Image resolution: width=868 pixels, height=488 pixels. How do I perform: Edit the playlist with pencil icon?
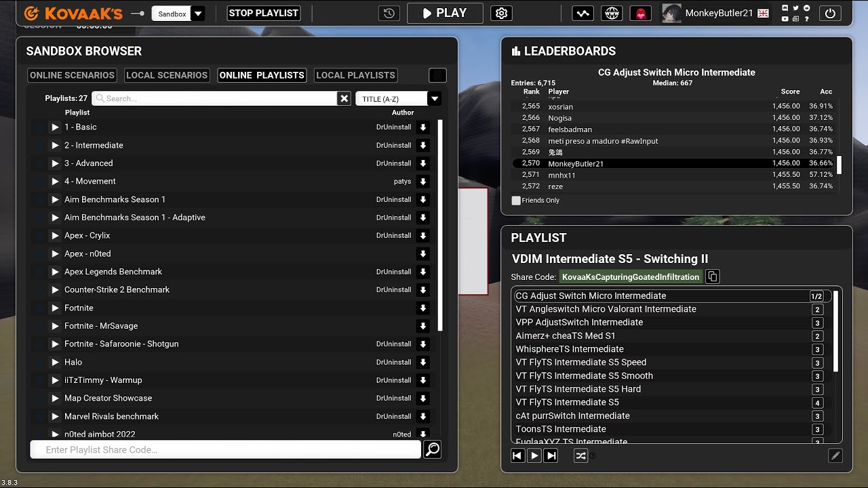pos(835,456)
